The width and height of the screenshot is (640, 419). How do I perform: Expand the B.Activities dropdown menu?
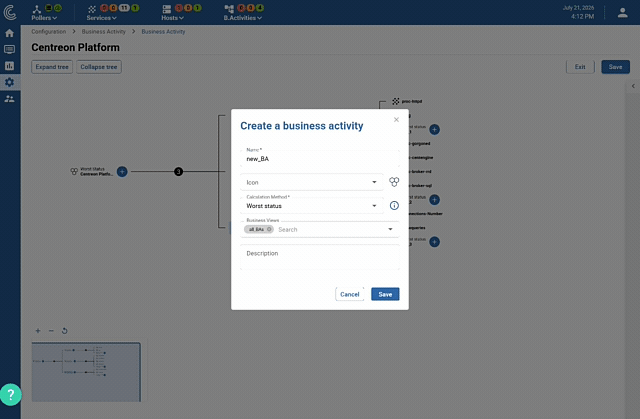pyautogui.click(x=242, y=18)
